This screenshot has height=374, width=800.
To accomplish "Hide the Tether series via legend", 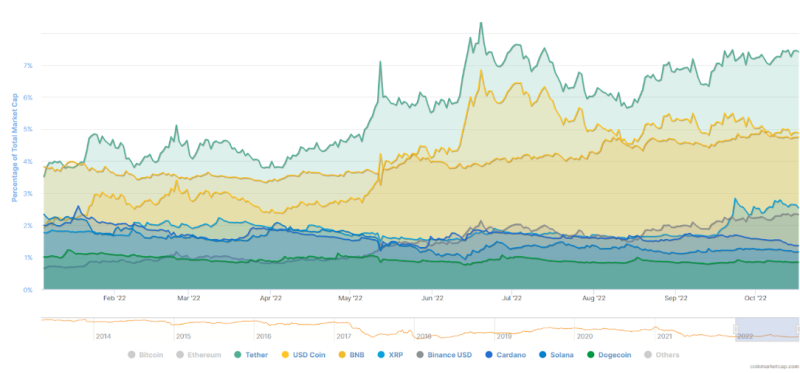I will pos(251,355).
